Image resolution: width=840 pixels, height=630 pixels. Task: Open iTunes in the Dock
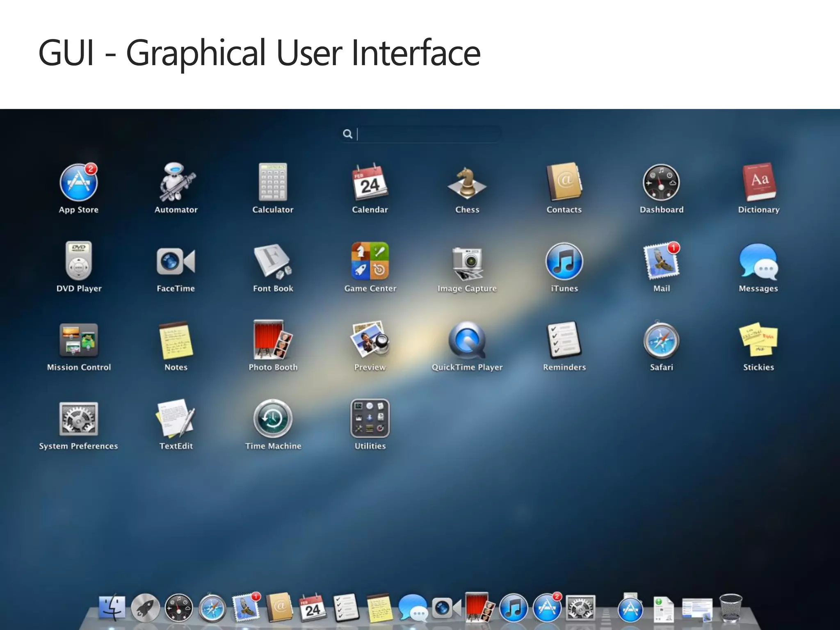click(514, 608)
